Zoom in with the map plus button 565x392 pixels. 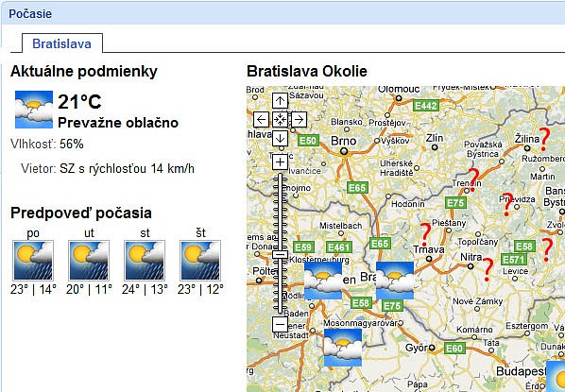click(x=280, y=162)
